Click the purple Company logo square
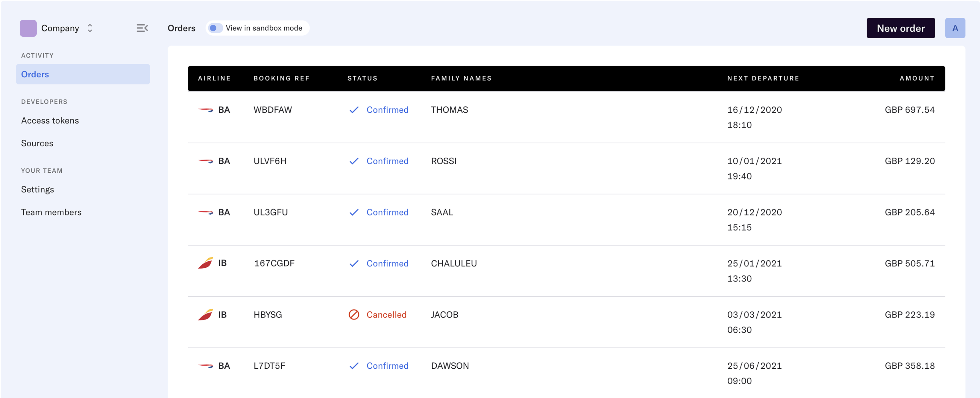Screen dimensions: 980x398 (28, 28)
